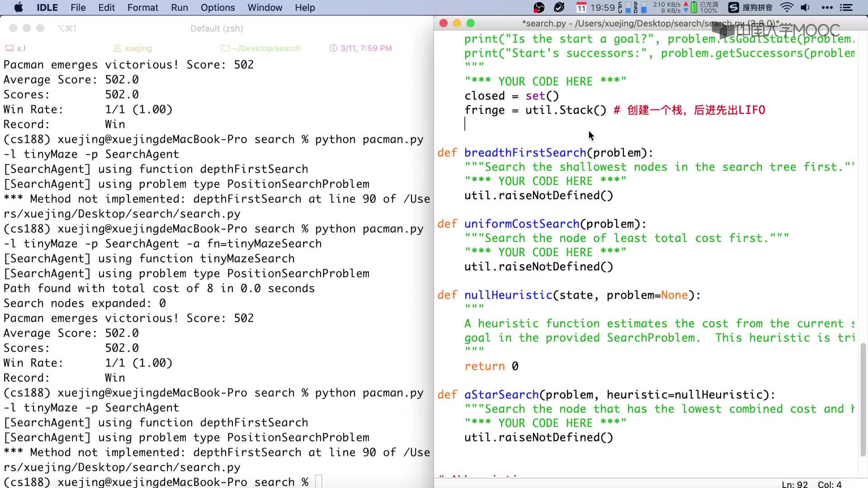Viewport: 868px width, 488px height.
Task: Click the volume speaker icon
Action: (805, 8)
